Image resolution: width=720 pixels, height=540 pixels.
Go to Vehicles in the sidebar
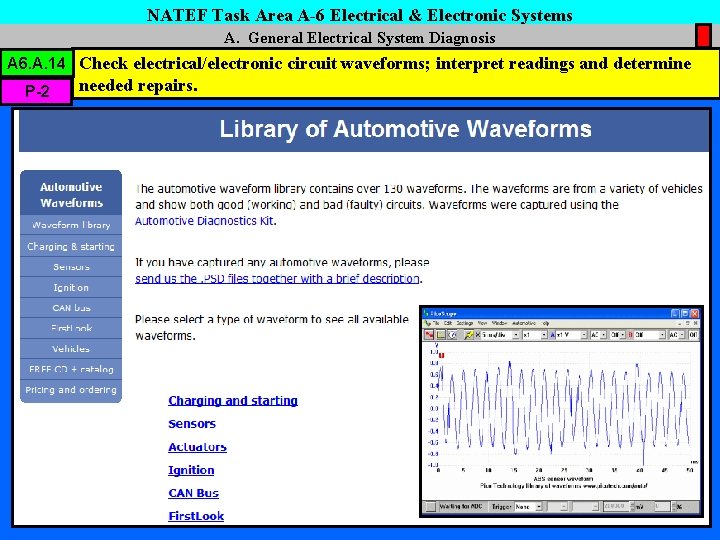pyautogui.click(x=71, y=349)
